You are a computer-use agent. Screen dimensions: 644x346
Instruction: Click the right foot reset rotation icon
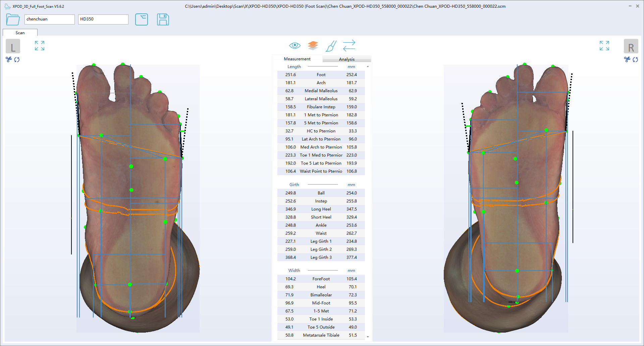[635, 59]
